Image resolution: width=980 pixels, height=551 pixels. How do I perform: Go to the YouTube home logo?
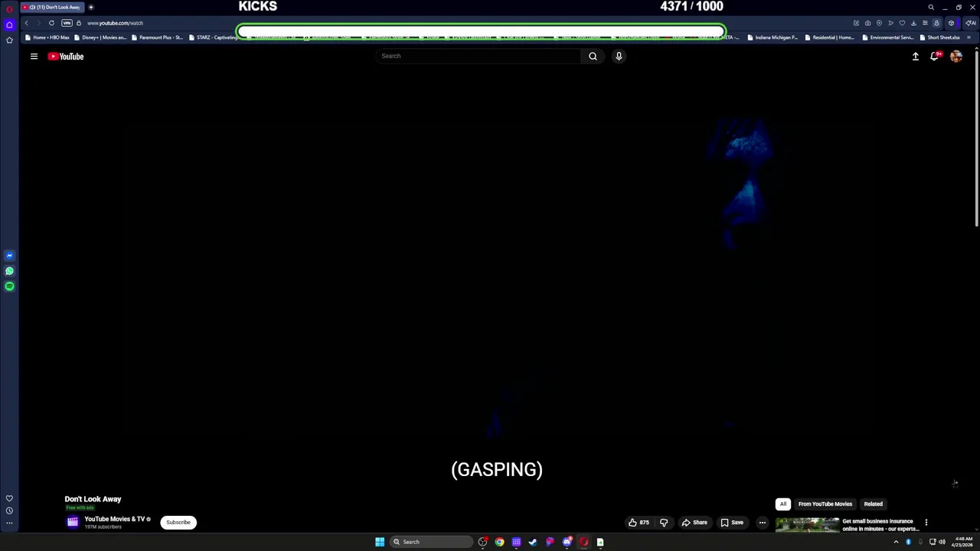tap(66, 56)
